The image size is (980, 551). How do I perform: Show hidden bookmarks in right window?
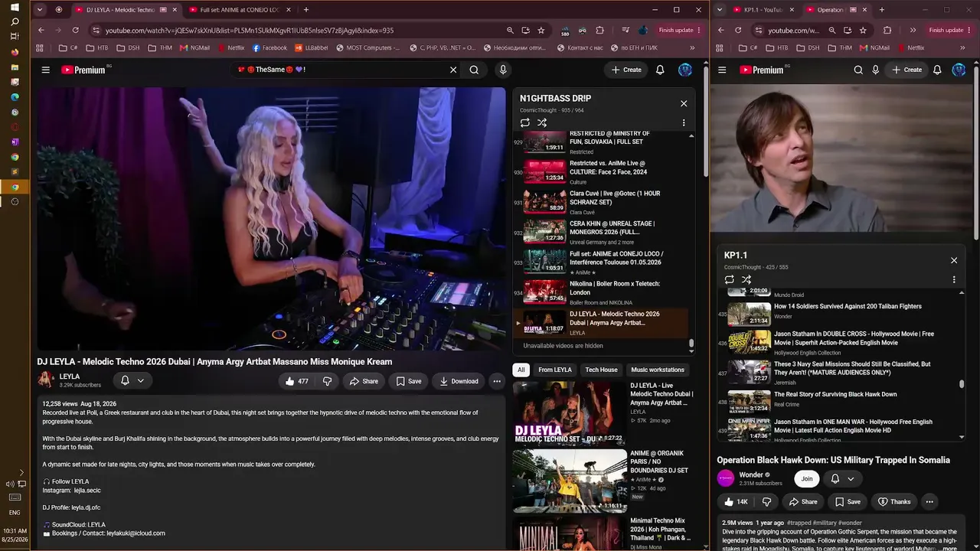[963, 47]
